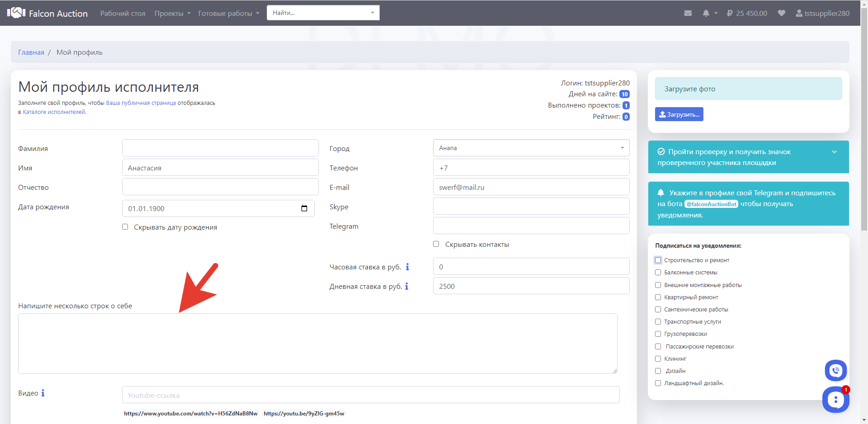Check Строительство и ремонт notification subscription
This screenshot has width=868, height=424.
pyautogui.click(x=658, y=260)
